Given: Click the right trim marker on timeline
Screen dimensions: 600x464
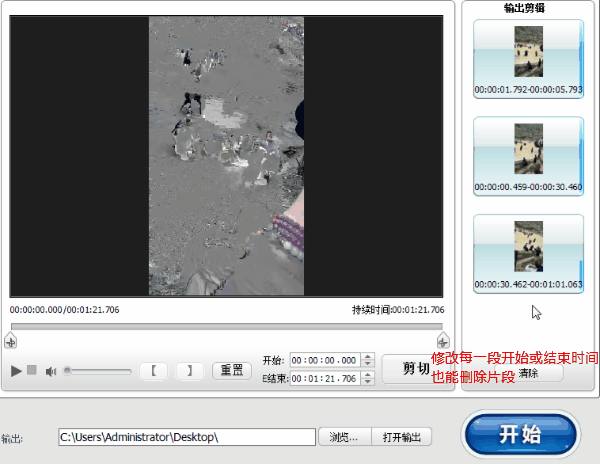Looking at the screenshot, I should pos(443,340).
